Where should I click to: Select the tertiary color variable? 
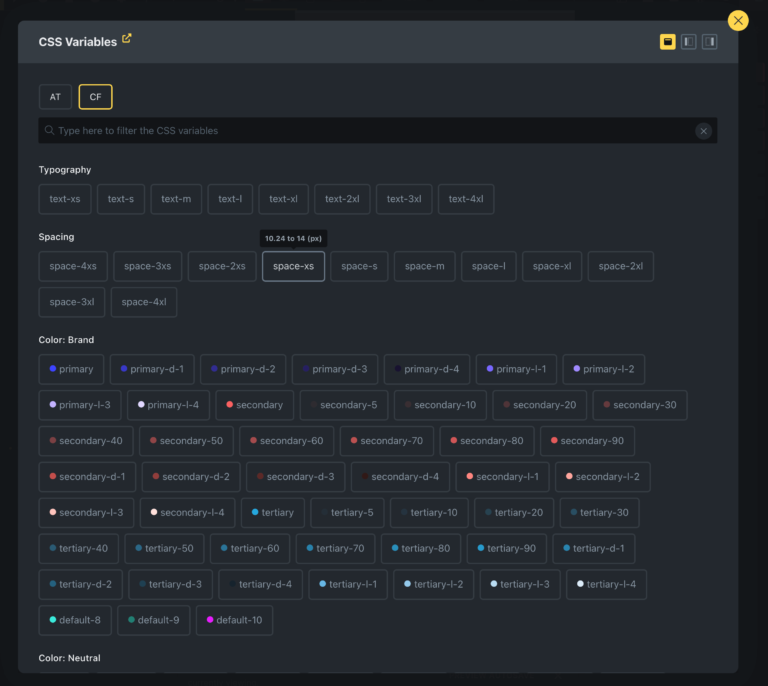tap(272, 512)
